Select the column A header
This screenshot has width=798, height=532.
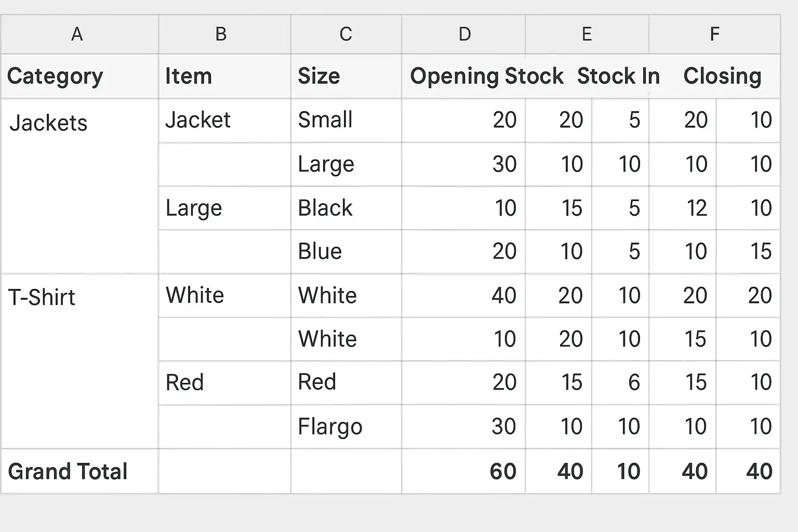[x=77, y=34]
